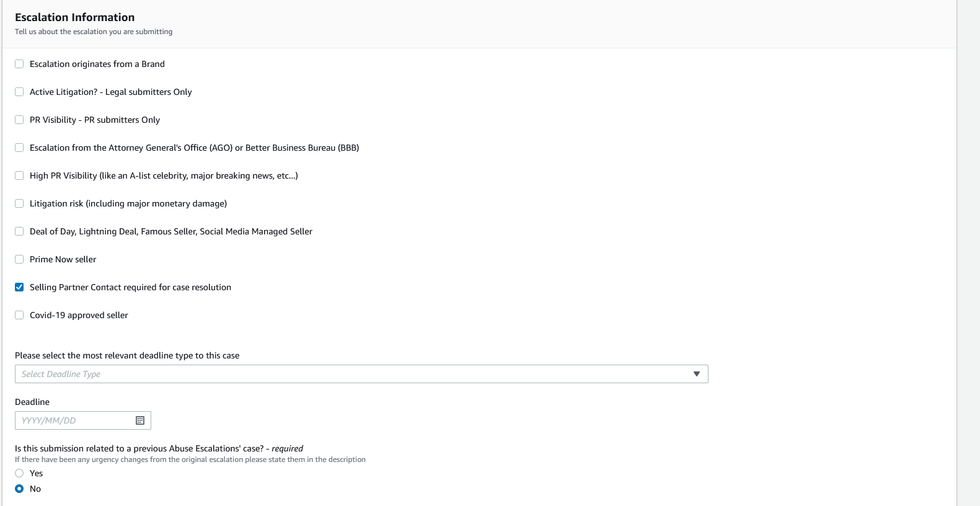This screenshot has width=980, height=506.
Task: Open the Deadline calendar picker icon
Action: (140, 420)
